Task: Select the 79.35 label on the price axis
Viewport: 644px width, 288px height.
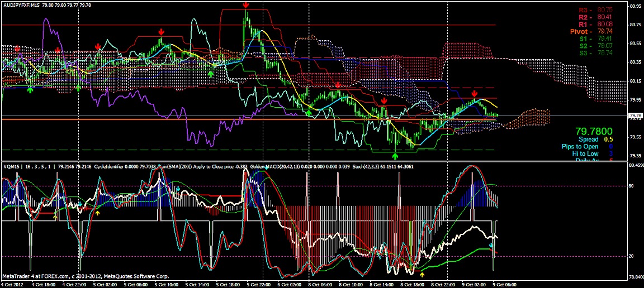Action: 635,156
